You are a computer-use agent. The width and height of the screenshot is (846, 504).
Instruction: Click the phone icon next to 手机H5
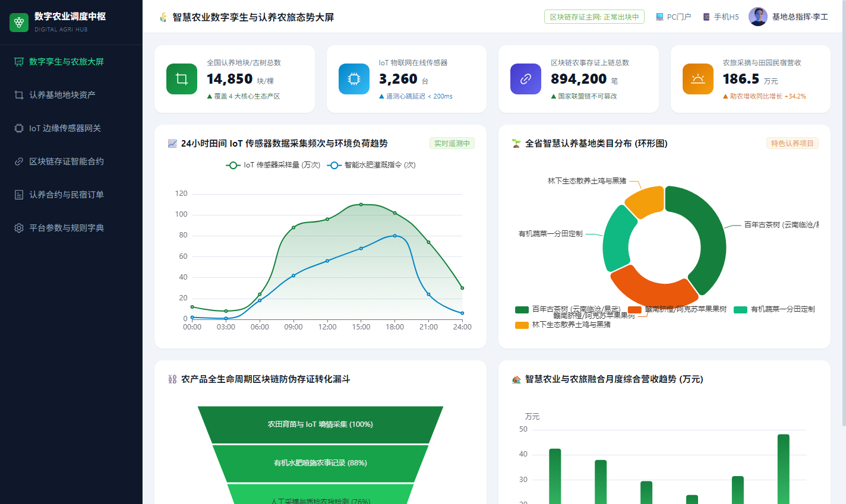pyautogui.click(x=706, y=17)
